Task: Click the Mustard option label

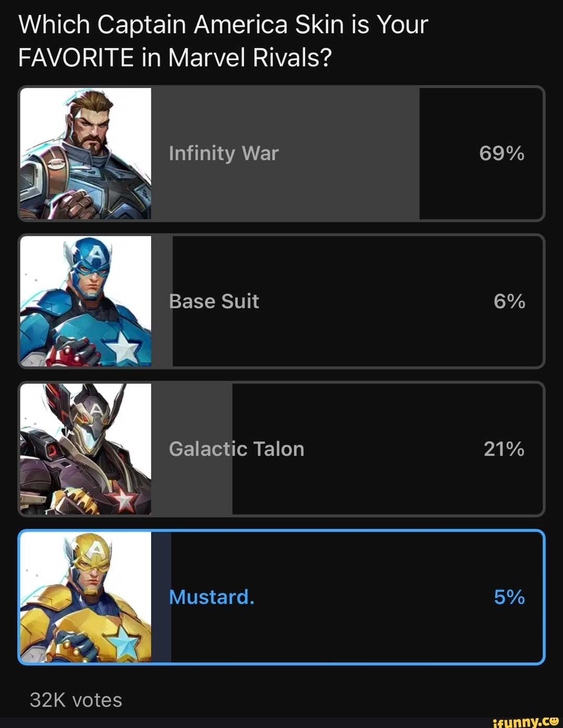Action: coord(211,597)
